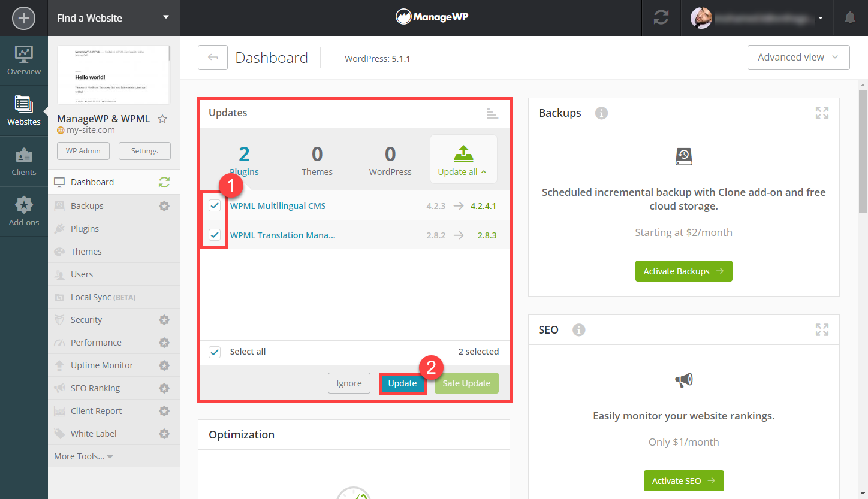The image size is (868, 499).
Task: Click the sync refresh icon in top bar
Action: pos(661,18)
